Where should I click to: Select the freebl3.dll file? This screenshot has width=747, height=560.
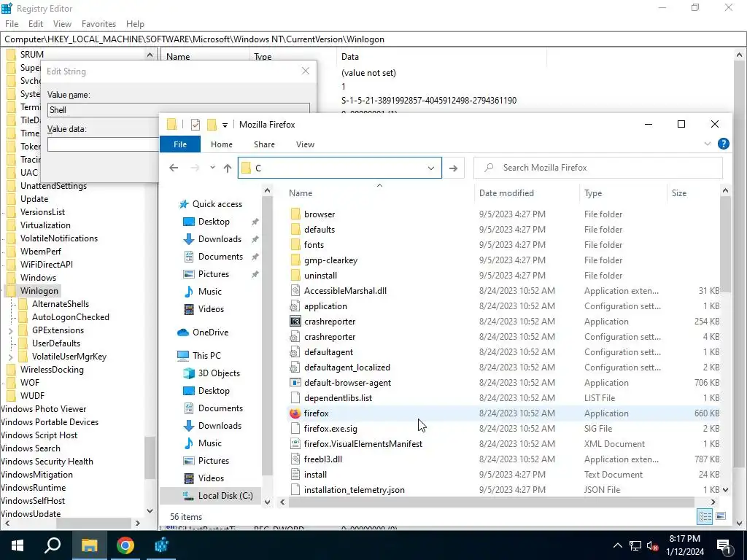pos(323,459)
